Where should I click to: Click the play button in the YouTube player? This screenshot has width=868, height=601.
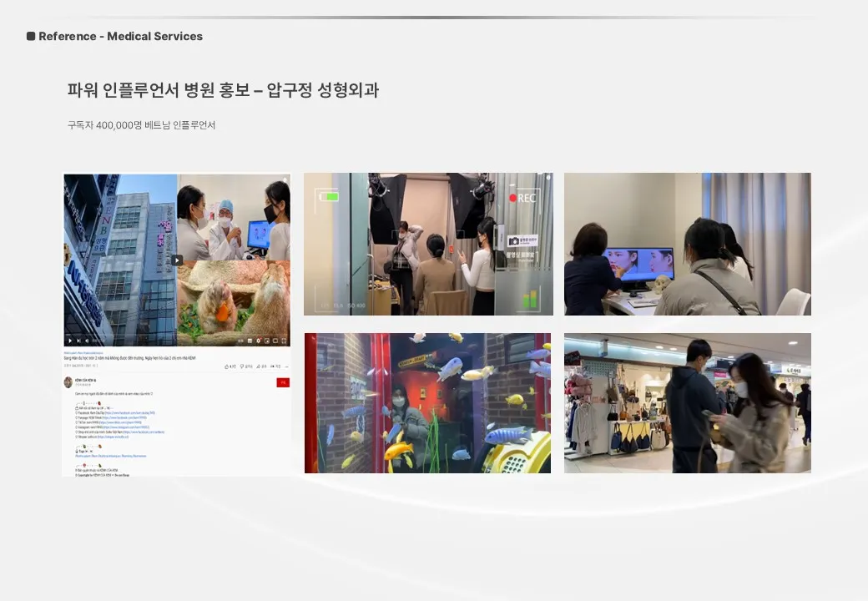[x=70, y=341]
